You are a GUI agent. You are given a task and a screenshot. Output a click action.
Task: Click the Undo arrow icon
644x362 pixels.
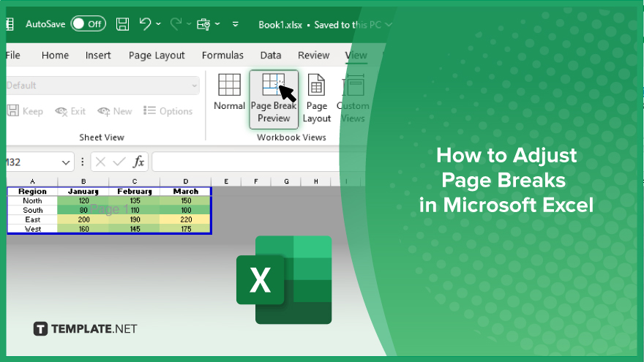pyautogui.click(x=145, y=24)
